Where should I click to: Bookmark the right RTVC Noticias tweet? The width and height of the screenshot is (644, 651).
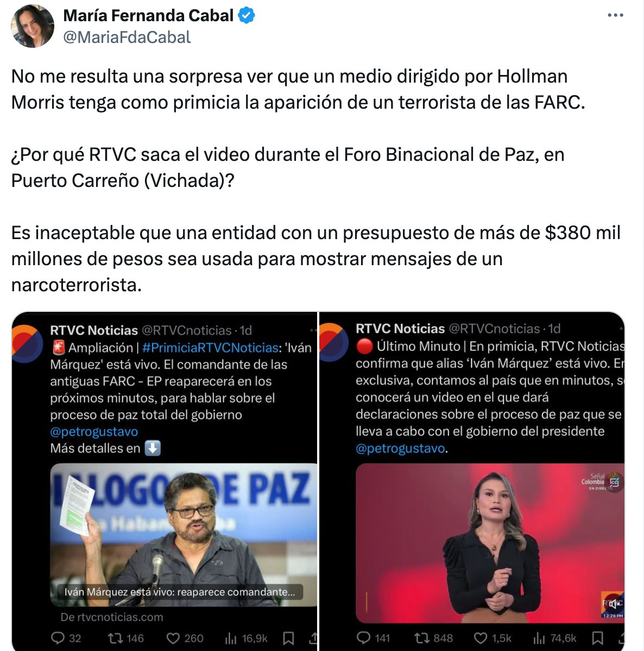tap(597, 638)
